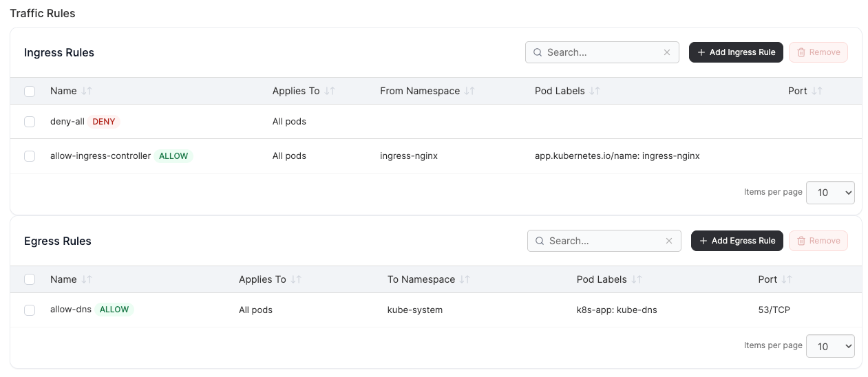
Task: Sort by From Namespace column icon
Action: [469, 91]
